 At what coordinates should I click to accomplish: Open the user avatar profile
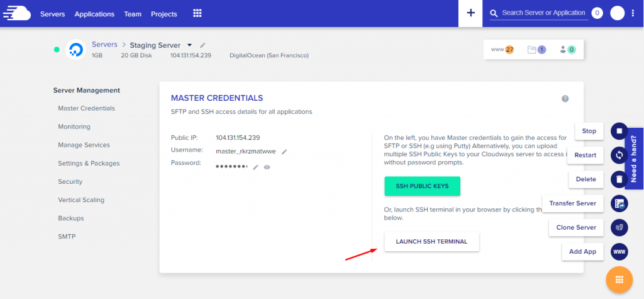coord(618,13)
